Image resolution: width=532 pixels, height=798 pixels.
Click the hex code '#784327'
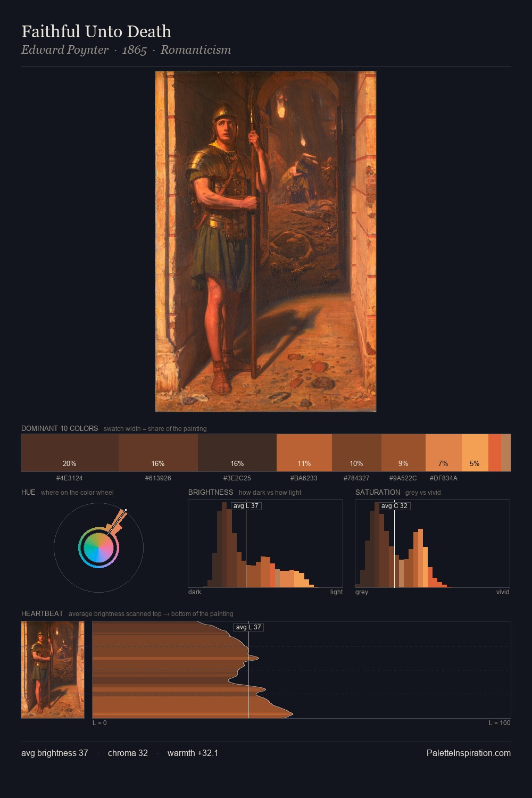(356, 478)
